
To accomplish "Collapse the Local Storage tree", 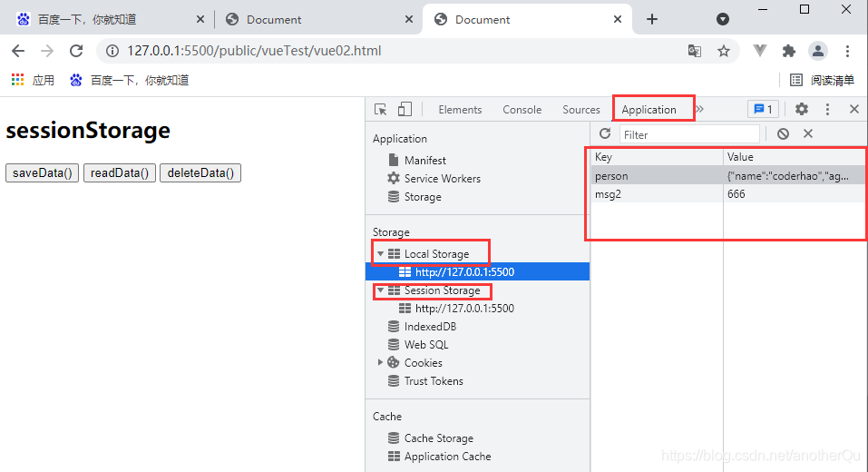I will coord(380,254).
